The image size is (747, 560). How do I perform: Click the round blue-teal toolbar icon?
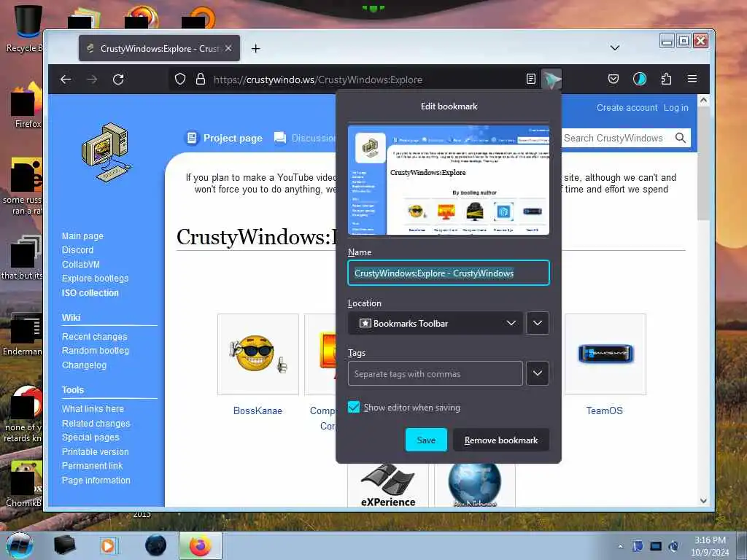[x=639, y=79]
